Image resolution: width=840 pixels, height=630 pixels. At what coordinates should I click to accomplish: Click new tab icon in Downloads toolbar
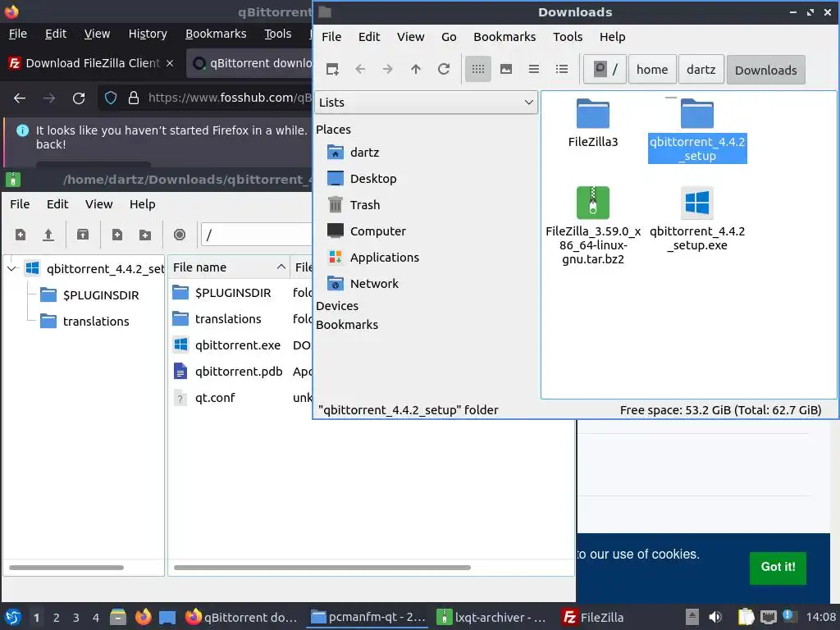tap(332, 69)
